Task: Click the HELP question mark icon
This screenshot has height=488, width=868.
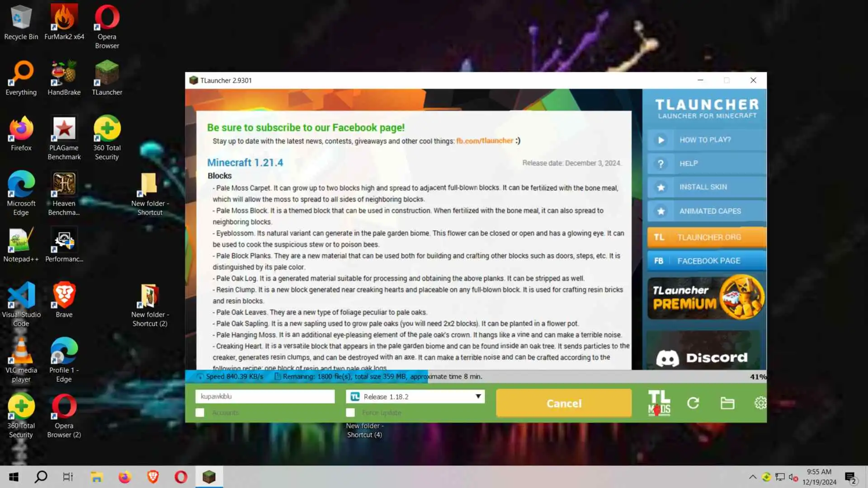Action: pos(660,164)
